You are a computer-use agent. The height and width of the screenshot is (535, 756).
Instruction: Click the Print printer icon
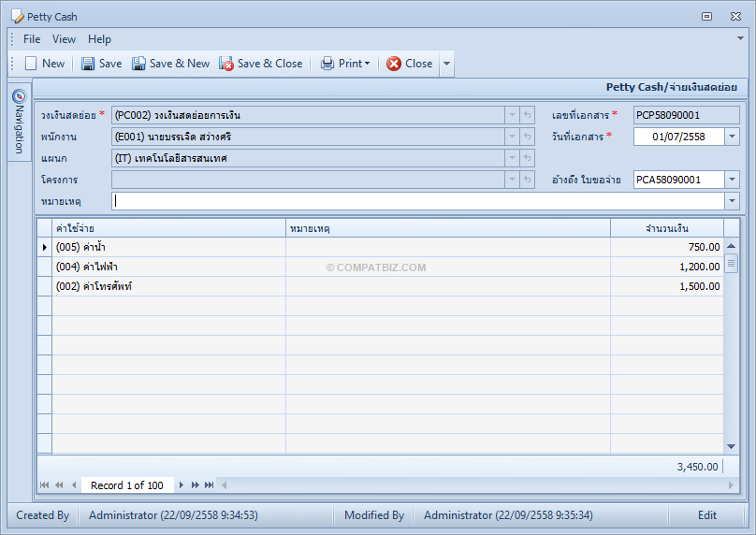[x=327, y=64]
